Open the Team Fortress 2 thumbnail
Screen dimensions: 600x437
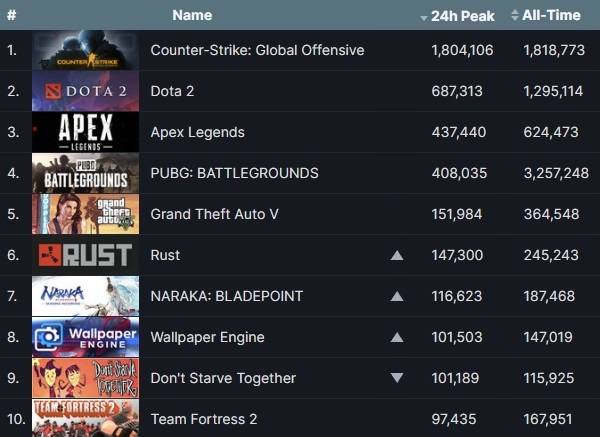point(86,418)
